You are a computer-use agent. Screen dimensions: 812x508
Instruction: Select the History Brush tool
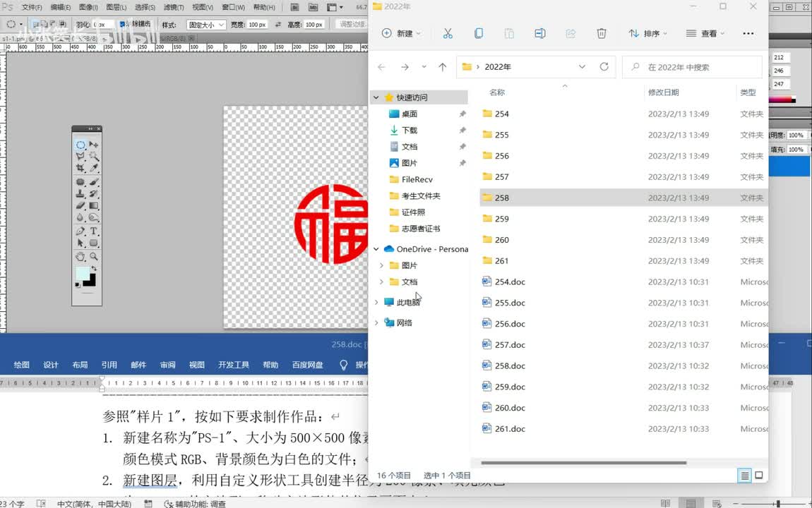click(x=94, y=194)
